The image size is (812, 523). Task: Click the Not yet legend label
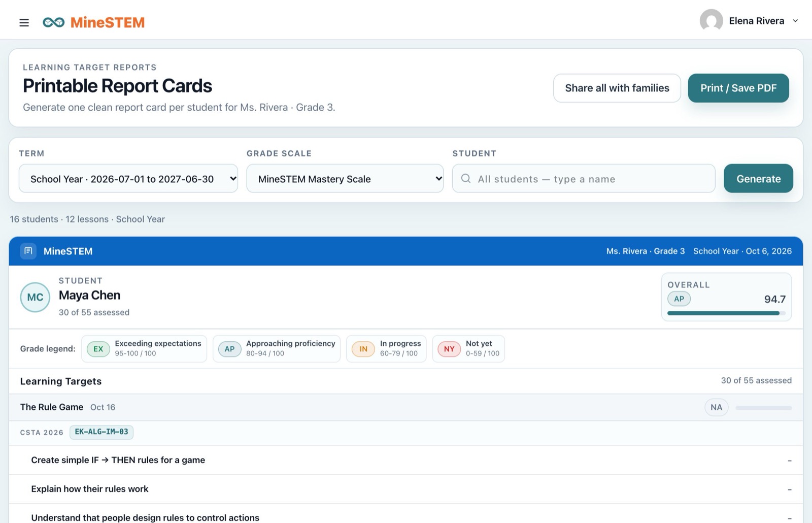click(479, 343)
